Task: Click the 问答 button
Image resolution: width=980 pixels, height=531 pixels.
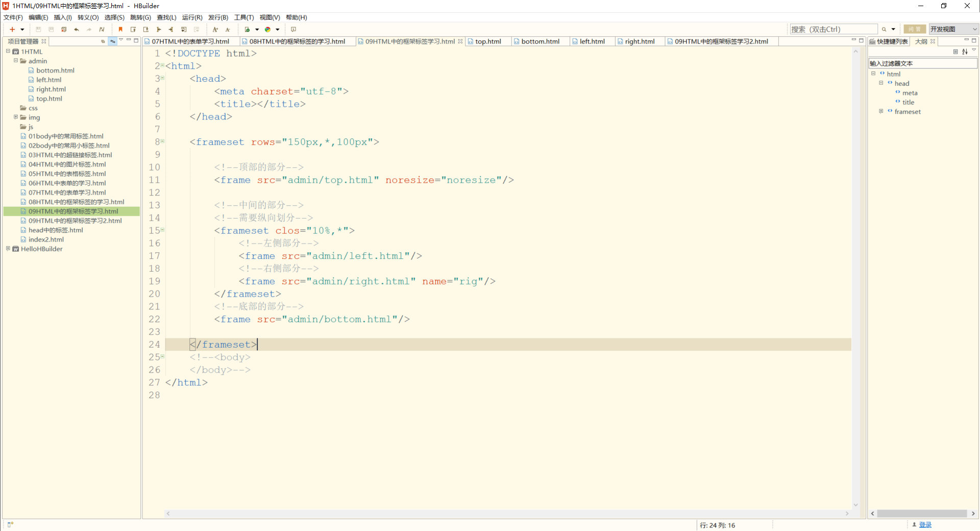Action: [x=915, y=29]
